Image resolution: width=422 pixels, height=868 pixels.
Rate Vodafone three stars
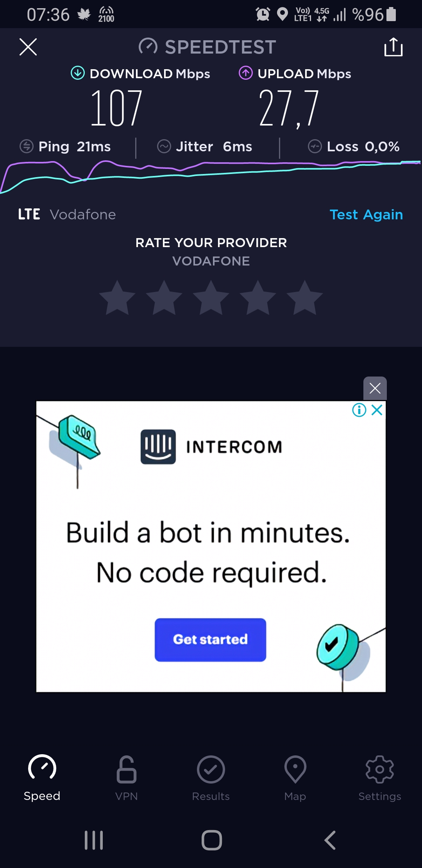[x=211, y=298]
